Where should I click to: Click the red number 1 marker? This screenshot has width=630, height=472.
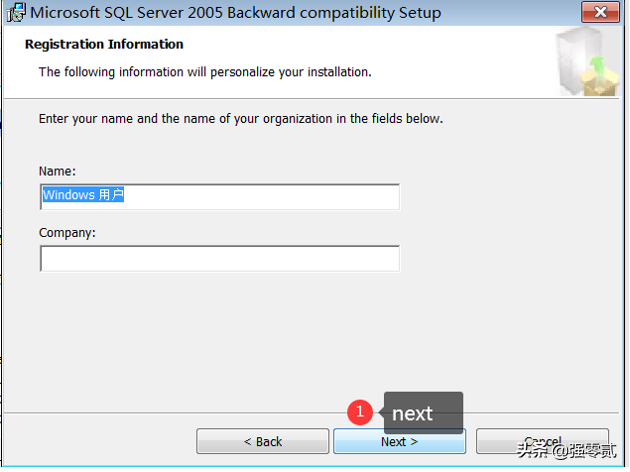pyautogui.click(x=359, y=411)
